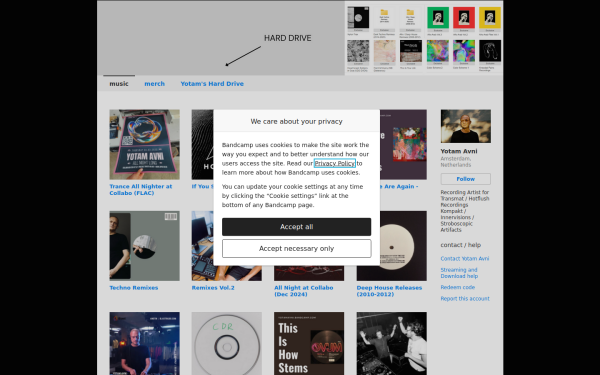Follow Yotam Avni

tap(465, 179)
